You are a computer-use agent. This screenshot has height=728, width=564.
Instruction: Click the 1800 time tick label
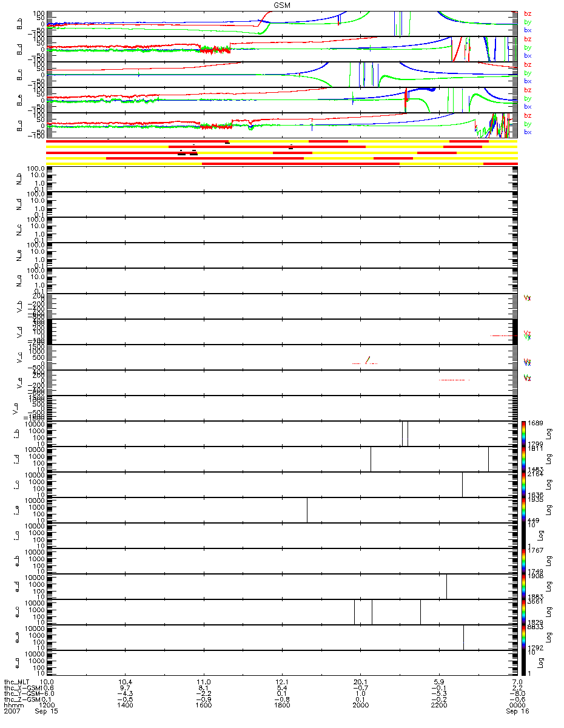(282, 706)
